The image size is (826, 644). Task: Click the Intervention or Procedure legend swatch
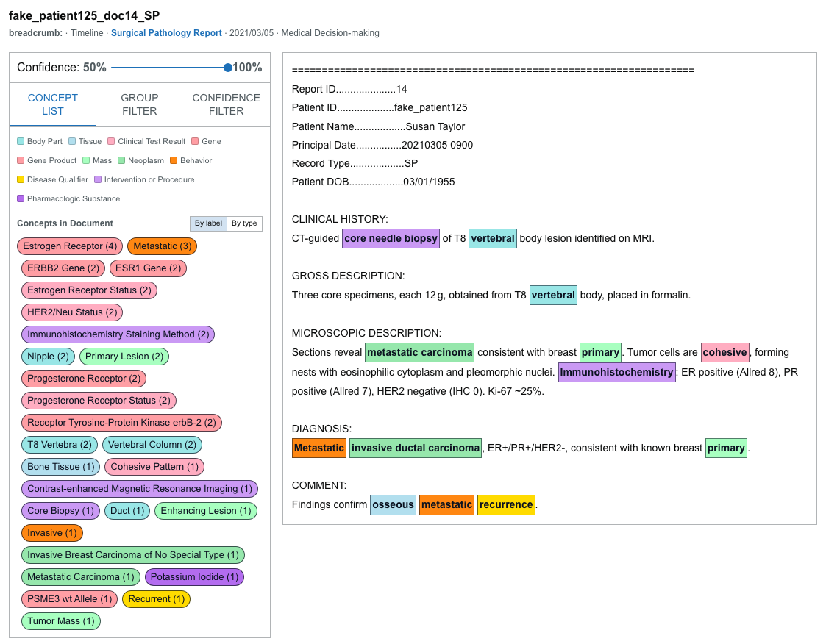(97, 179)
